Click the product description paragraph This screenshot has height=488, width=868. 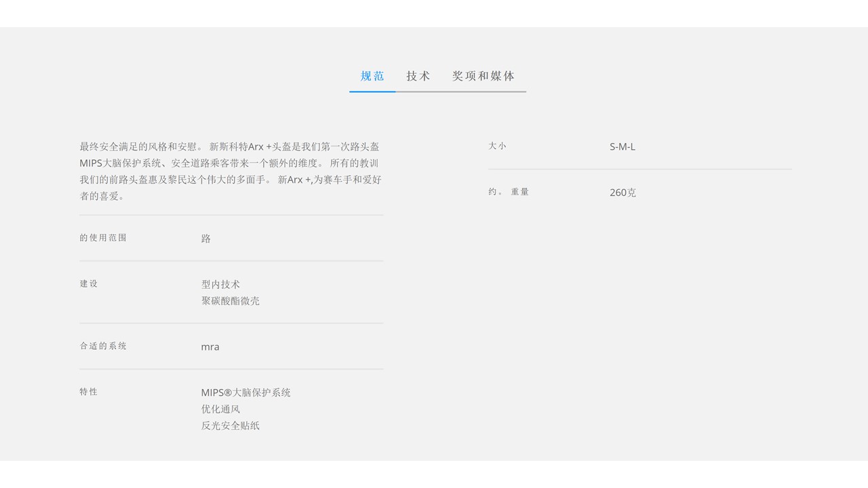point(231,171)
